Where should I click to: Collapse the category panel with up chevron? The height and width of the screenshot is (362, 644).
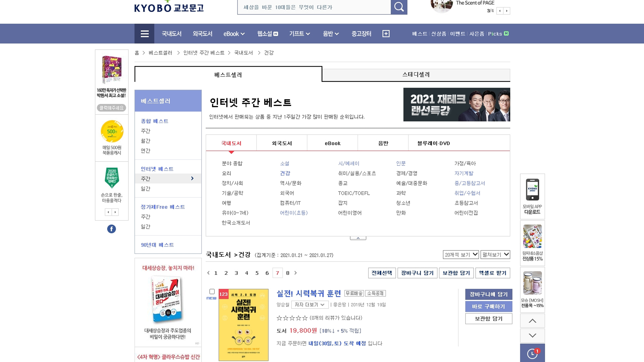click(x=358, y=238)
